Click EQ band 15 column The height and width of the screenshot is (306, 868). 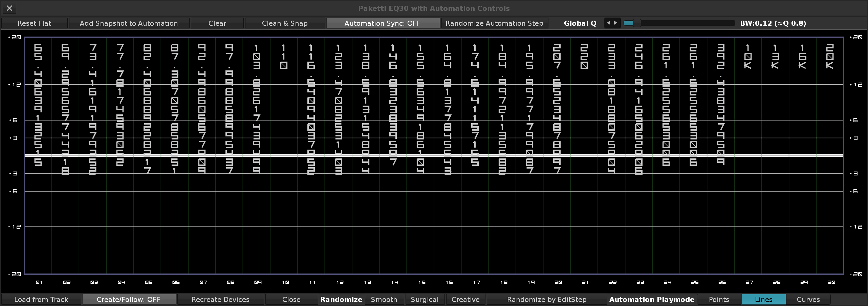click(x=420, y=156)
